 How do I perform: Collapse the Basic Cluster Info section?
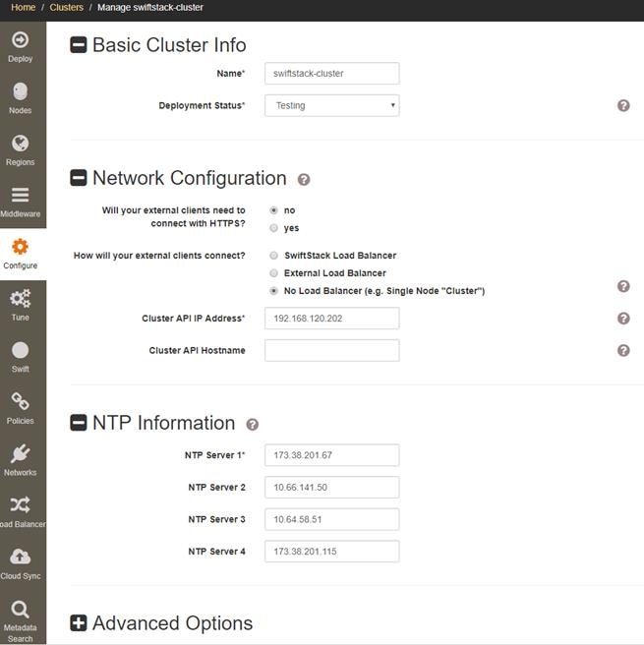(78, 45)
